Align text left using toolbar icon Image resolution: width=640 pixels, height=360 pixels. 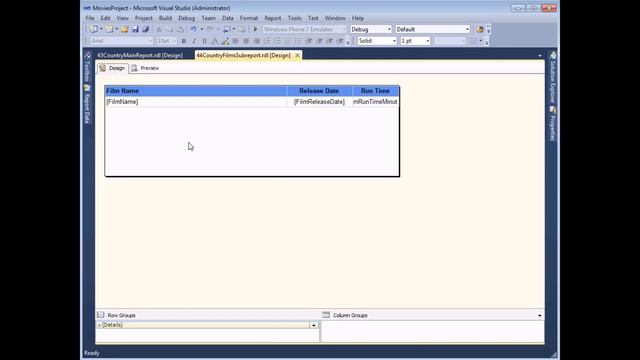tap(236, 41)
